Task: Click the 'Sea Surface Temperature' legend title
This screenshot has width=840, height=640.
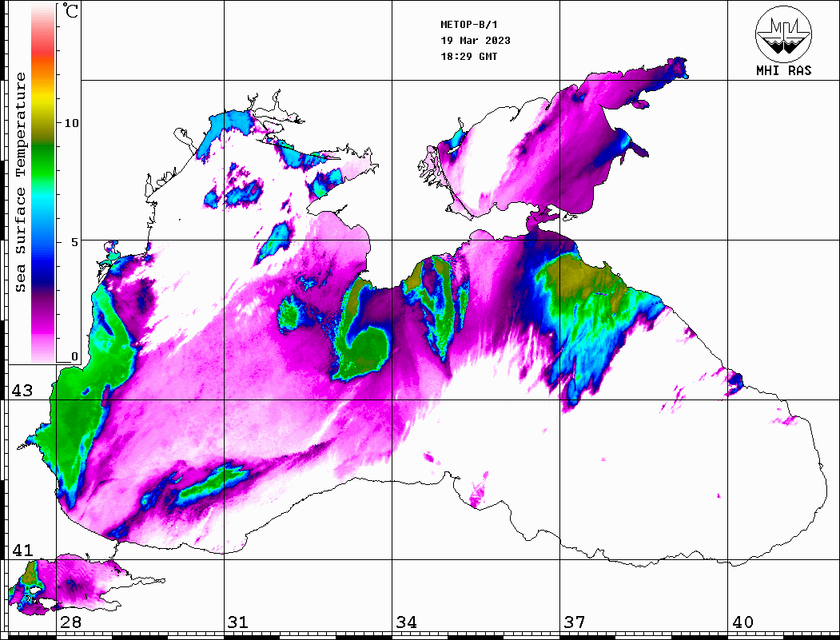Action: (x=20, y=182)
